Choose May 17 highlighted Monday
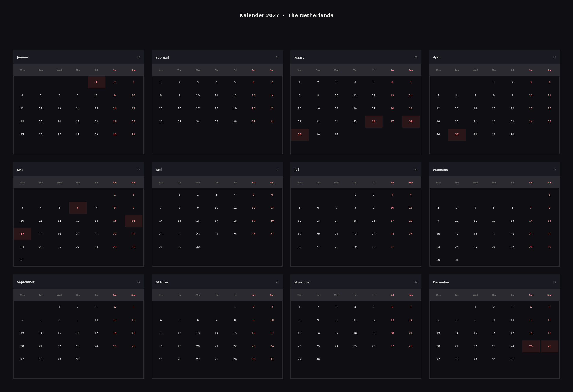 tap(22, 234)
